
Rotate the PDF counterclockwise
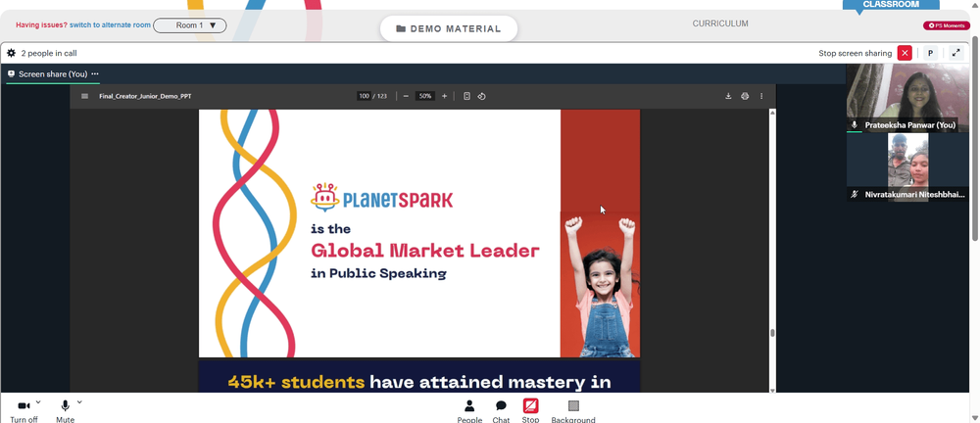tap(482, 96)
